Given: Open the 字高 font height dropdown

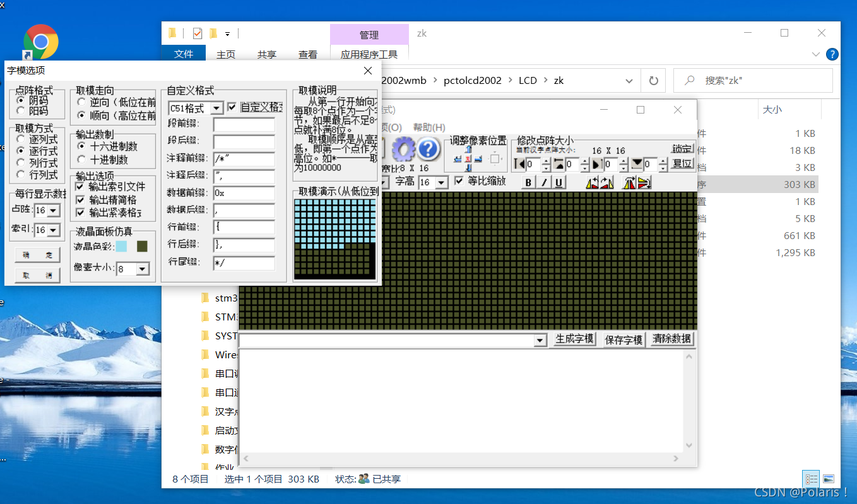Looking at the screenshot, I should (440, 182).
